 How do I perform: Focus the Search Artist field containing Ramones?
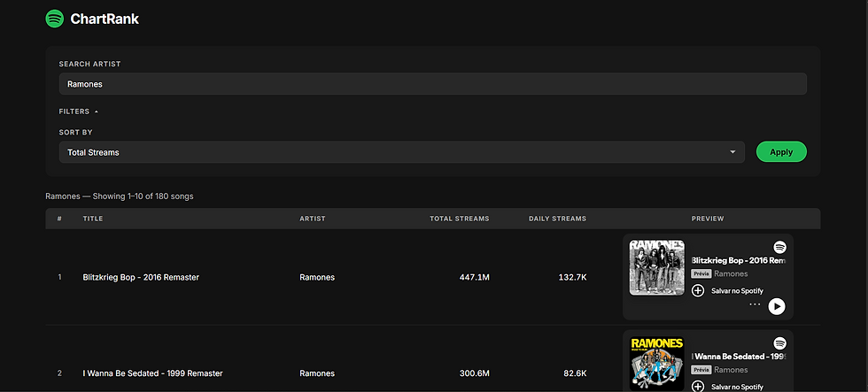tap(432, 84)
